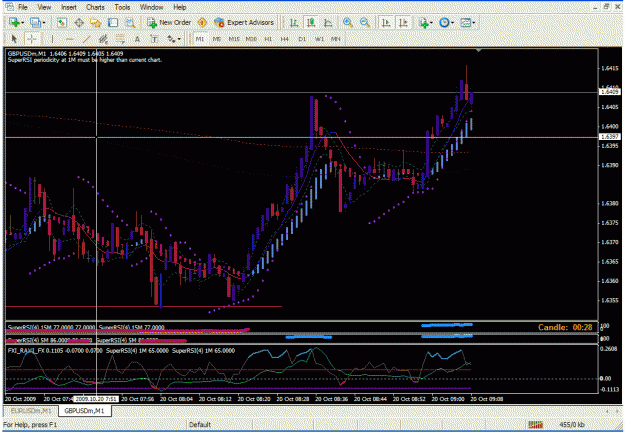Activate the standard cursor arrow

14,39
